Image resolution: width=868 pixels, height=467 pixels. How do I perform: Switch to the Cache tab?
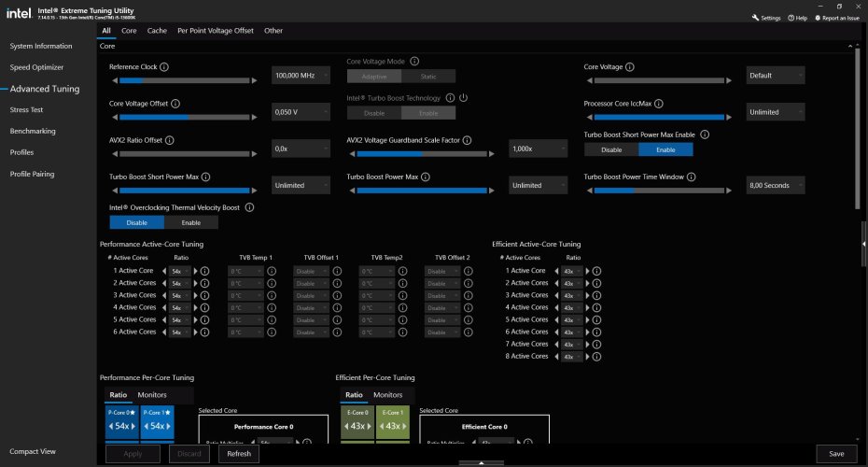coord(157,31)
